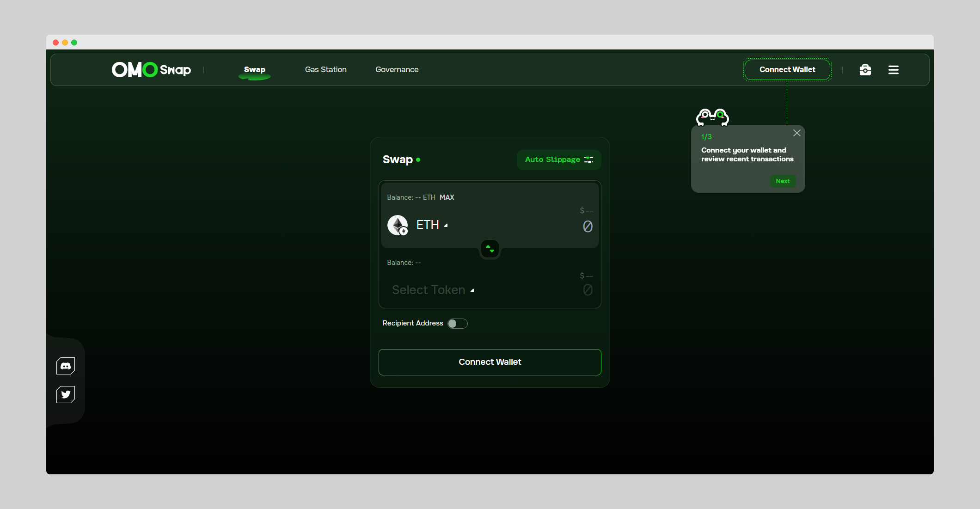Viewport: 980px width, 509px height.
Task: Click Connect Wallet in the swap card
Action: tap(490, 362)
